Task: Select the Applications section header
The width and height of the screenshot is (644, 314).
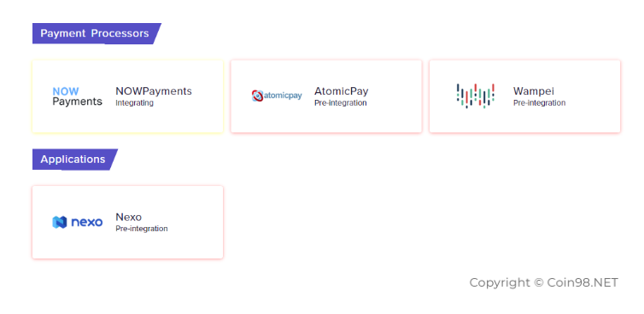Action: pyautogui.click(x=75, y=160)
